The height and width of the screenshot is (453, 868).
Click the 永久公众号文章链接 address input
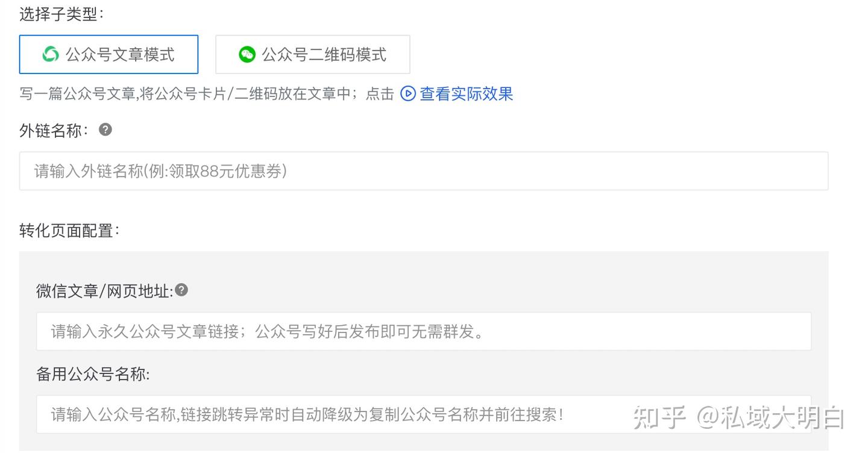[423, 331]
